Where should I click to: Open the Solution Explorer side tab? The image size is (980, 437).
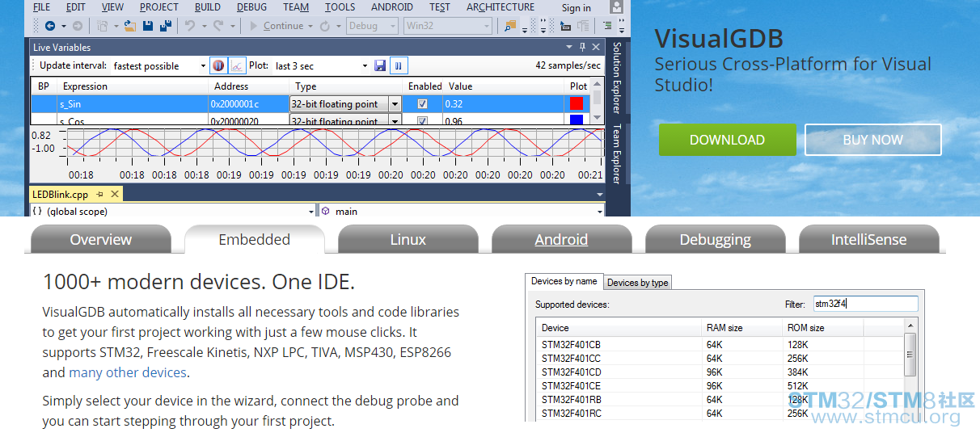[x=617, y=79]
